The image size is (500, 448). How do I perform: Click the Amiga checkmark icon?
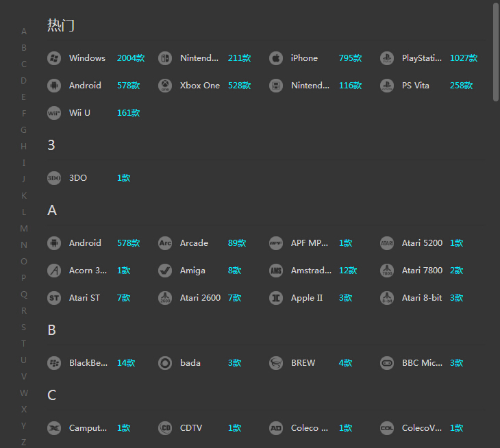pyautogui.click(x=165, y=271)
